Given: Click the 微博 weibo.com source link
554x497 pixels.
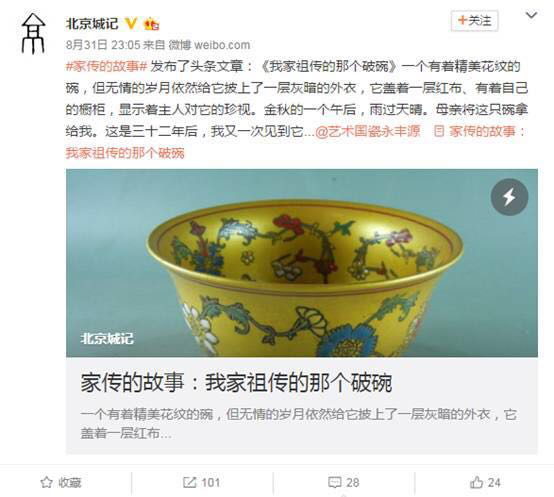Looking at the screenshot, I should tap(209, 45).
